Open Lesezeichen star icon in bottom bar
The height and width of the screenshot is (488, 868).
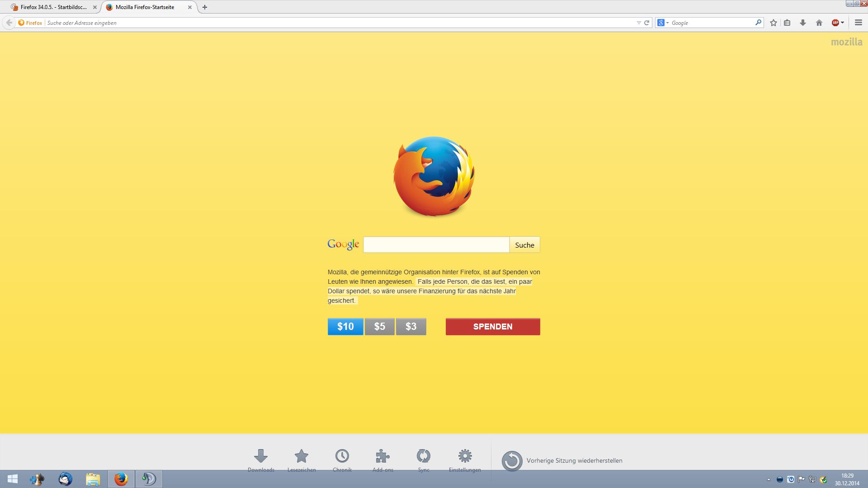[302, 456]
